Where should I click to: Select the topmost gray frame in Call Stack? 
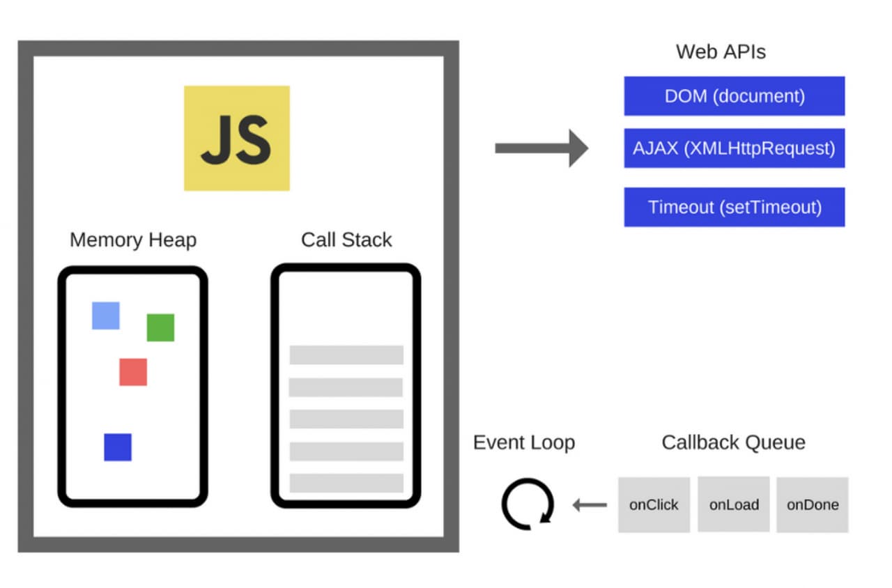(346, 355)
